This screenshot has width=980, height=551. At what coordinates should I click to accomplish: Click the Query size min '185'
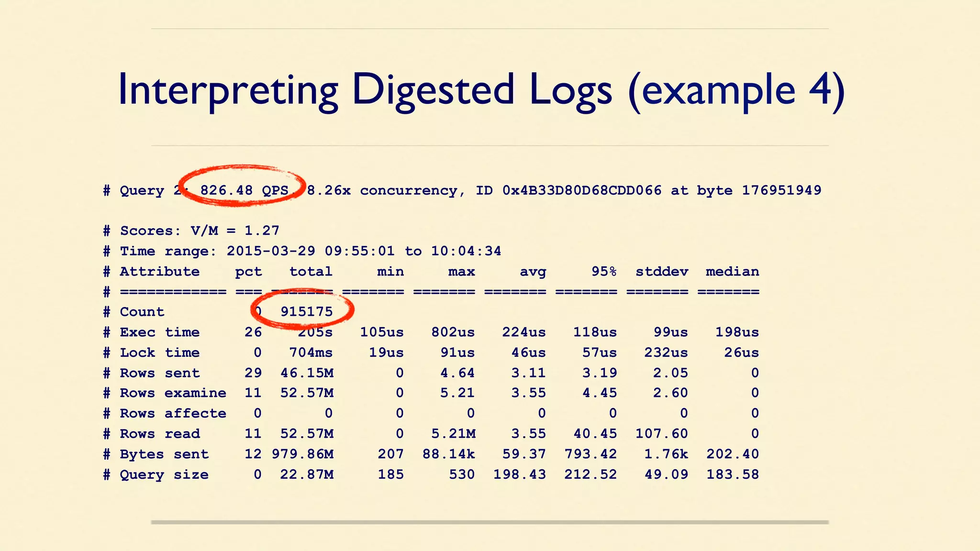390,474
